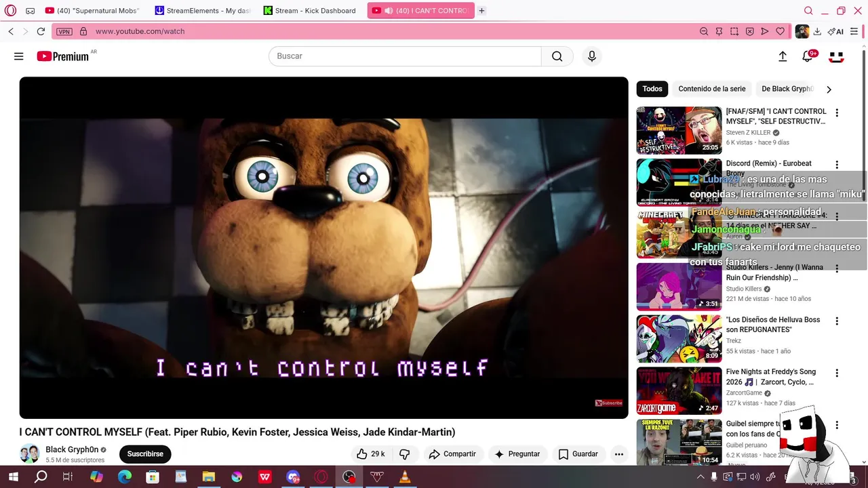
Task: Open the Opera workspaces game controller icon
Action: (31, 11)
